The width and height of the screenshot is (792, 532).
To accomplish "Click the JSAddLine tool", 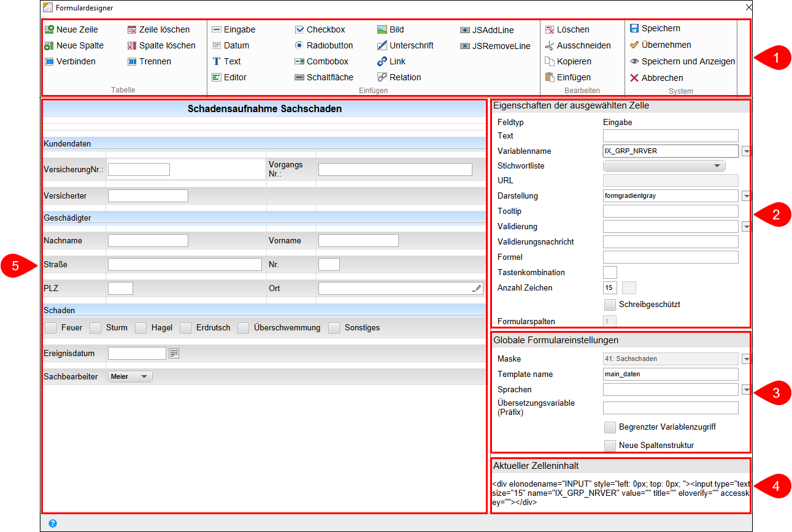I will [487, 30].
